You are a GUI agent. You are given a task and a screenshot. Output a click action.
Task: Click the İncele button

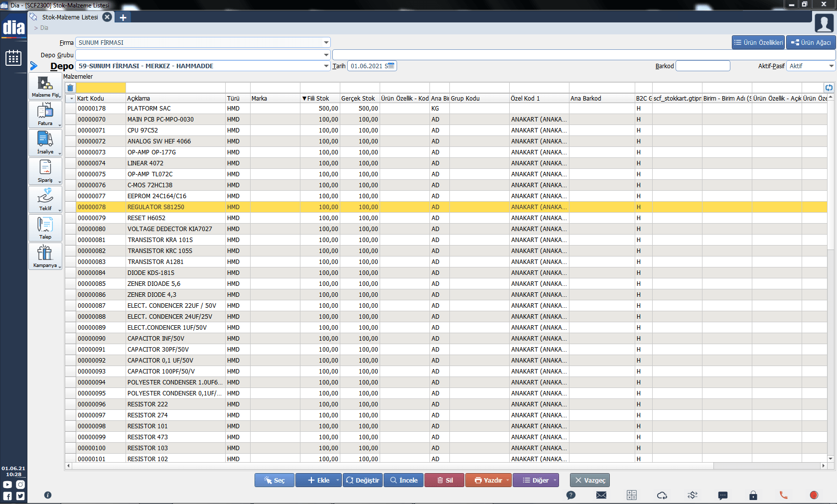404,480
